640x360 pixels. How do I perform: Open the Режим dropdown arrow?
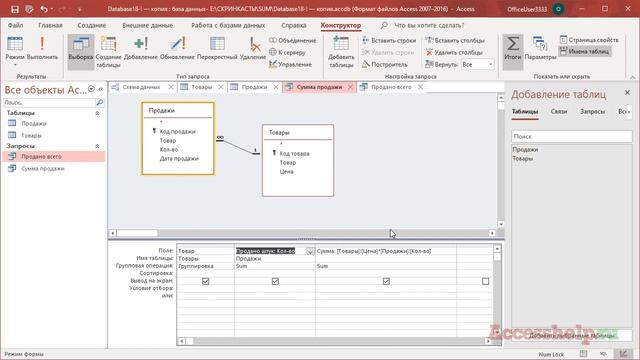[x=15, y=65]
